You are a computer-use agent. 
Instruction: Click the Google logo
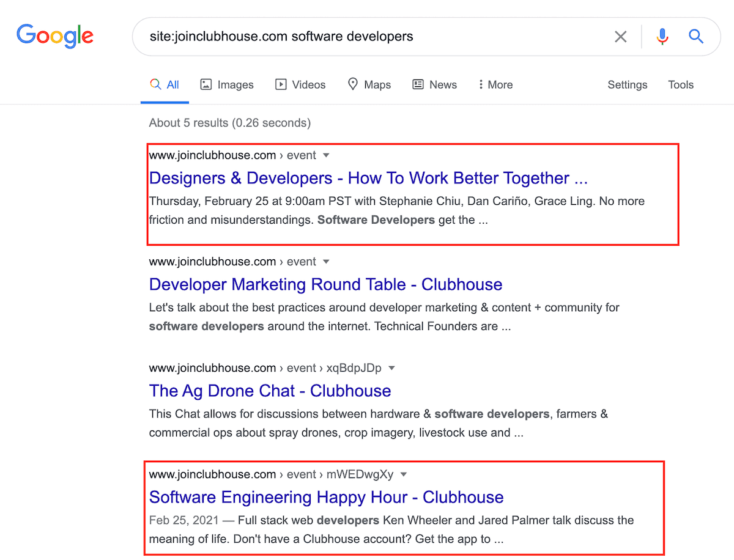54,36
